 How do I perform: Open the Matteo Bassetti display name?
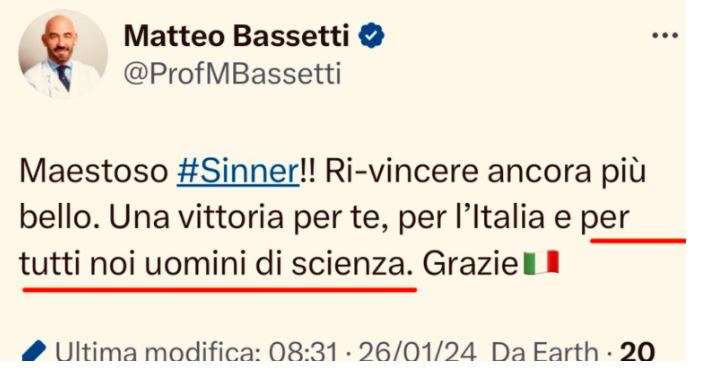point(236,36)
